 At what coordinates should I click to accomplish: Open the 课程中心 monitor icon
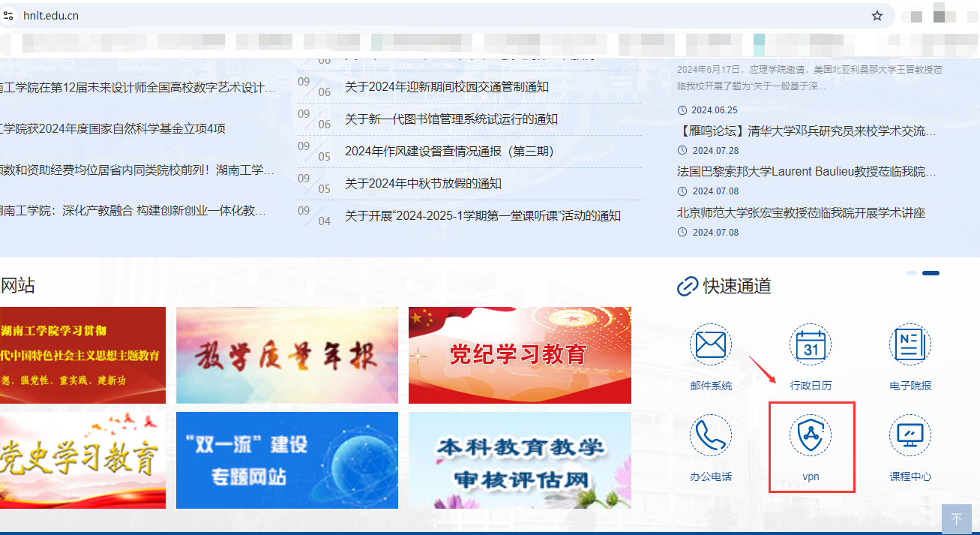click(910, 436)
